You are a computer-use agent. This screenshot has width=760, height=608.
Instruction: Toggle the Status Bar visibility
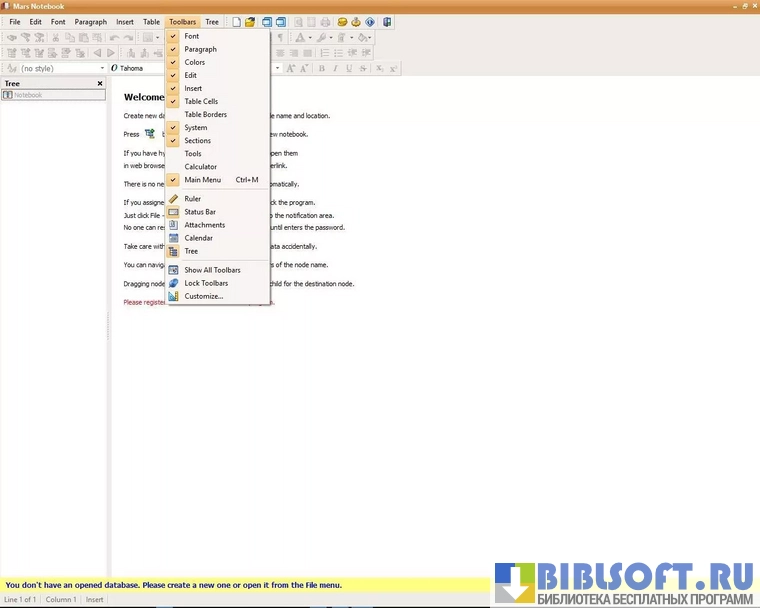200,212
